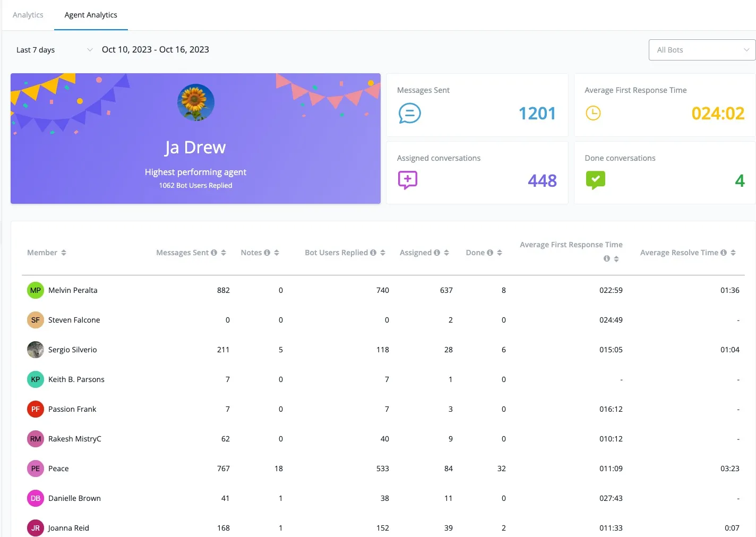Click Keith B. Parsons' KP avatar

click(x=36, y=379)
